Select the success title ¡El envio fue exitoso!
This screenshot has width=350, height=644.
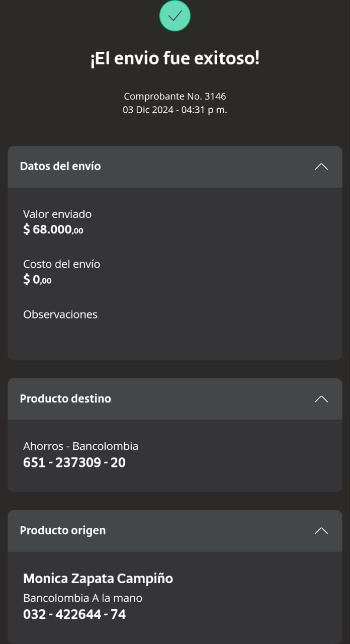point(174,59)
